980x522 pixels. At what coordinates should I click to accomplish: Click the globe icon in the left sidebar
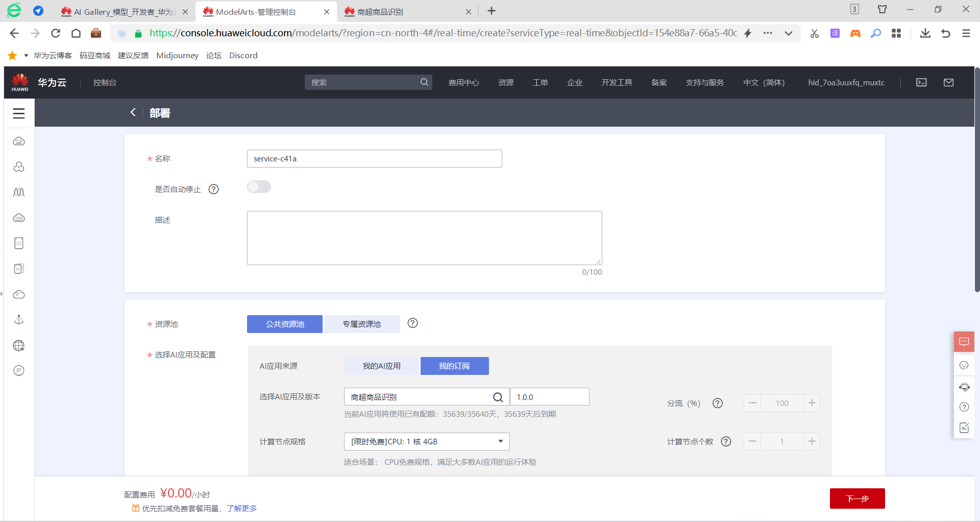click(19, 345)
